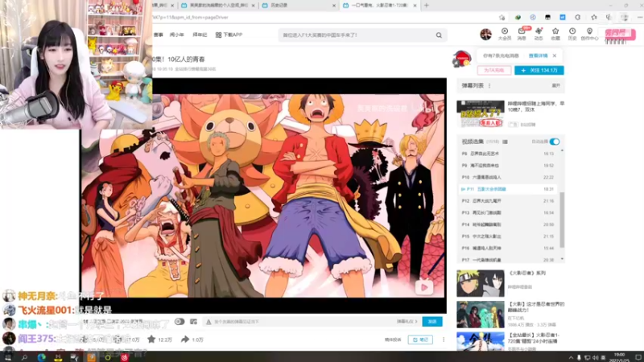The width and height of the screenshot is (644, 362).
Task: Select the active 一口气看完 火影忍者 browser tab
Action: [380, 6]
